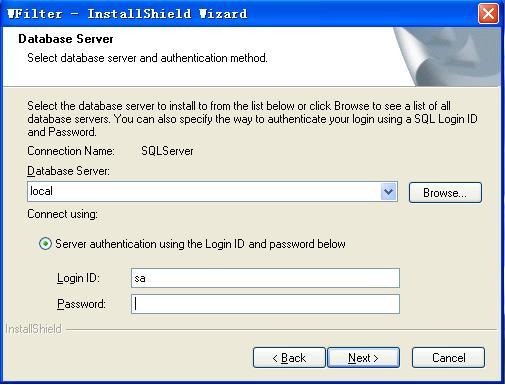
Task: Select the Server authentication radio button
Action: coord(45,244)
